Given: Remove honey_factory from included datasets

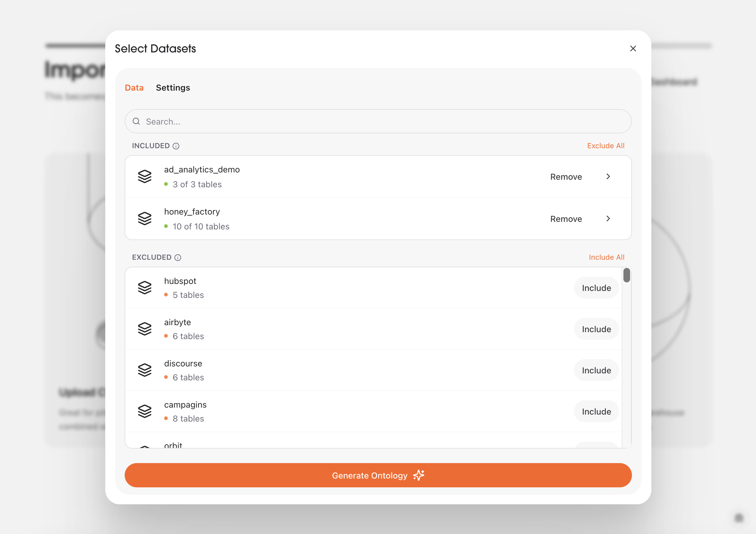Looking at the screenshot, I should click(566, 219).
